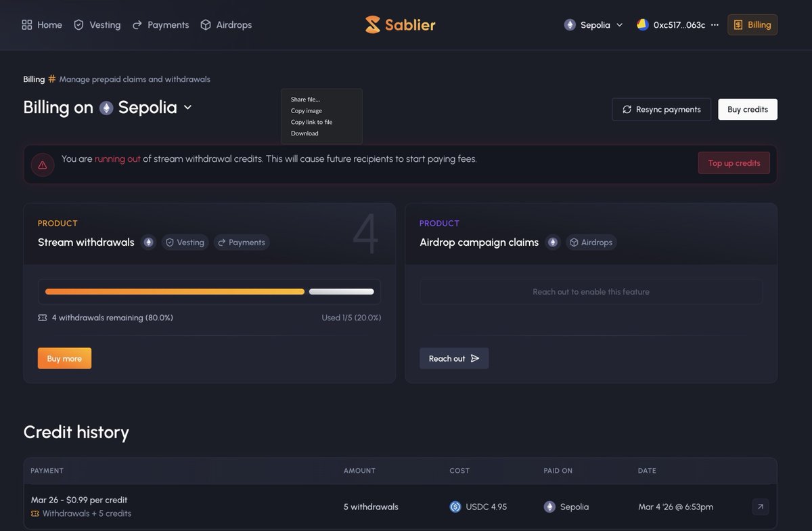This screenshot has height=531, width=812.
Task: Click 'Reach out to enable this feature' box
Action: [591, 292]
